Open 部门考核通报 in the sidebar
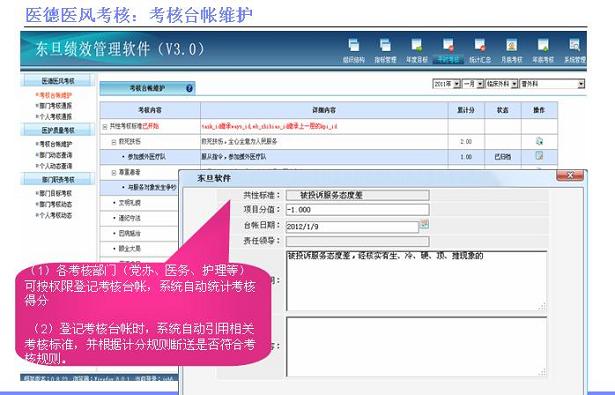This screenshot has height=395, width=615. click(54, 106)
